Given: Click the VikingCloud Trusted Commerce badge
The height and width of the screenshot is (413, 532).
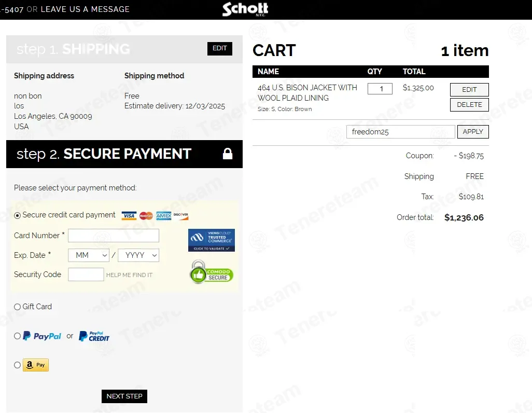Looking at the screenshot, I should (x=212, y=240).
